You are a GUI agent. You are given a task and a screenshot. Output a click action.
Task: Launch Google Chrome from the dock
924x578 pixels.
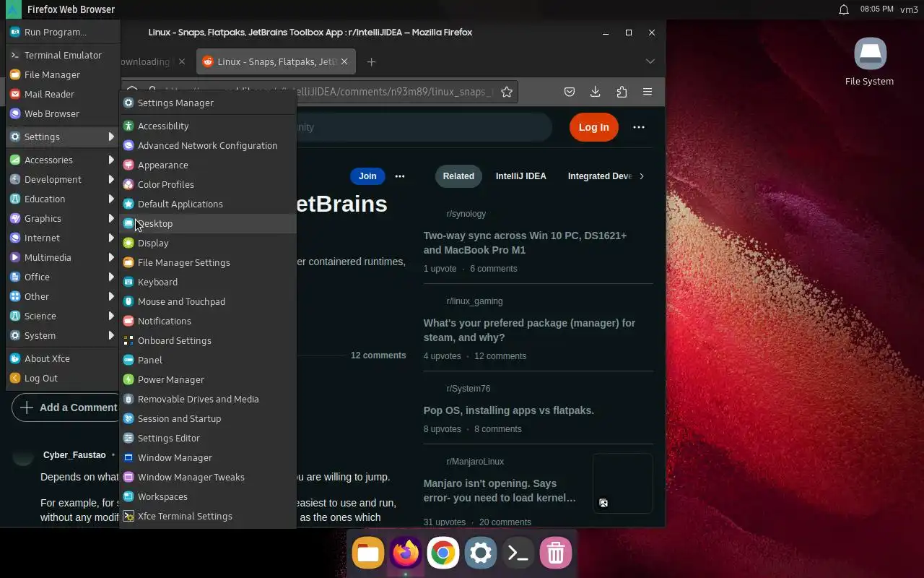coord(443,553)
